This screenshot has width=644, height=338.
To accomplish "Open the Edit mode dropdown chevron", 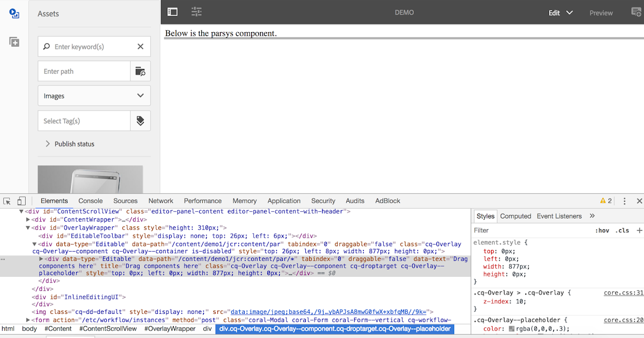I will pos(569,12).
